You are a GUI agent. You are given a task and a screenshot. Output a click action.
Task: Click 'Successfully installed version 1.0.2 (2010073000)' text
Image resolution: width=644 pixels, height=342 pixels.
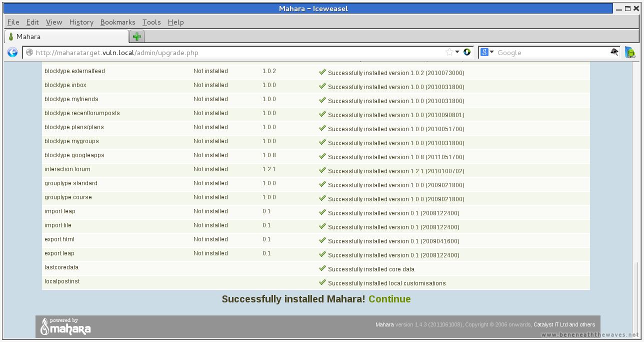coord(396,73)
